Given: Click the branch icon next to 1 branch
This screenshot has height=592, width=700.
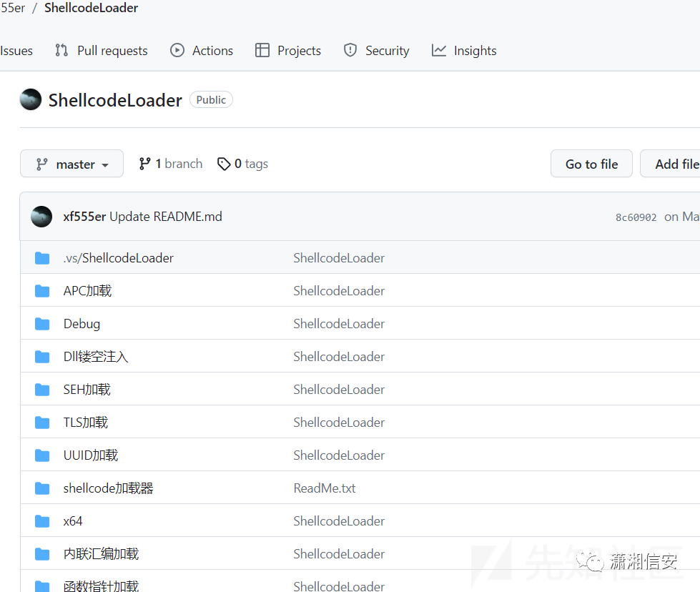Looking at the screenshot, I should (x=144, y=164).
